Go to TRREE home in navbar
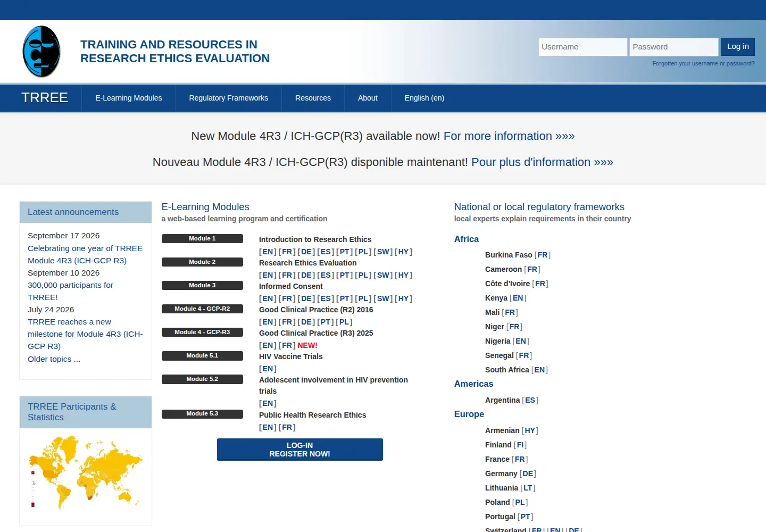The image size is (766, 532). pos(45,98)
